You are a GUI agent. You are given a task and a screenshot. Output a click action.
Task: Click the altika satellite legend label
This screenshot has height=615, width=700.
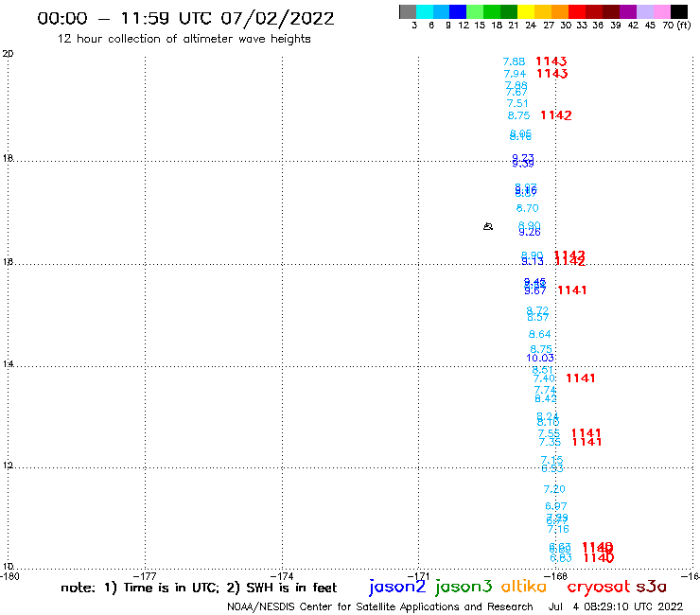pos(524,586)
